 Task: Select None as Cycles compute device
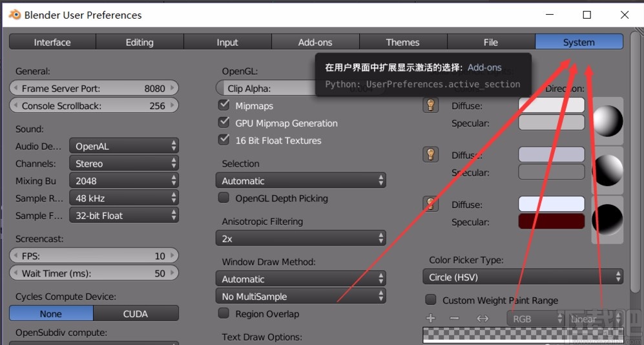point(51,314)
